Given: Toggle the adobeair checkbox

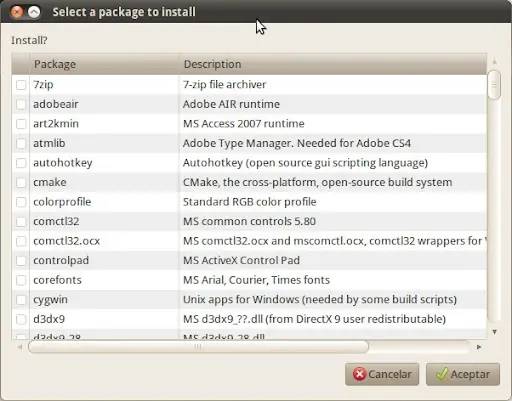Looking at the screenshot, I should click(21, 104).
